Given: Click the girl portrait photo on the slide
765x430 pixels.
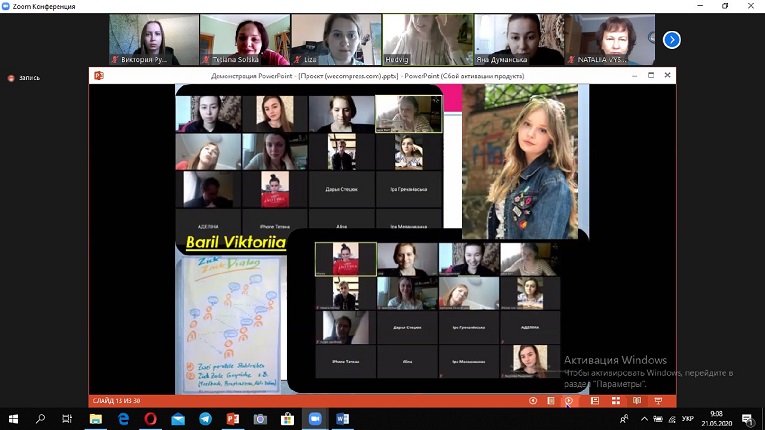Looking at the screenshot, I should (x=520, y=162).
